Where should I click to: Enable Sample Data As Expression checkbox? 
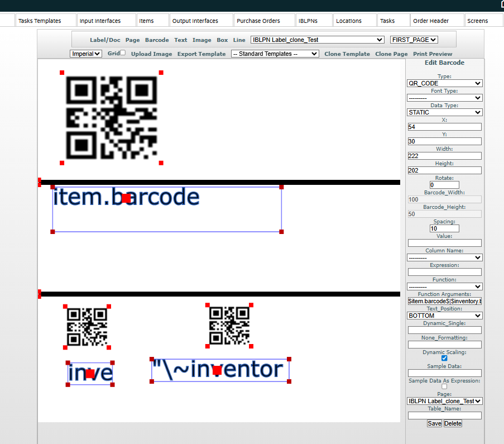tap(444, 386)
